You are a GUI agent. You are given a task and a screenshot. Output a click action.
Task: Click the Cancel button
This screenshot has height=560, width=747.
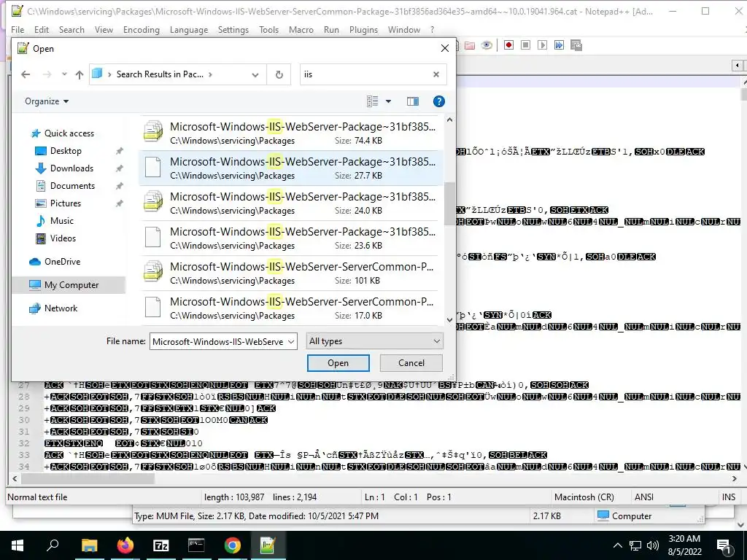[x=411, y=363]
